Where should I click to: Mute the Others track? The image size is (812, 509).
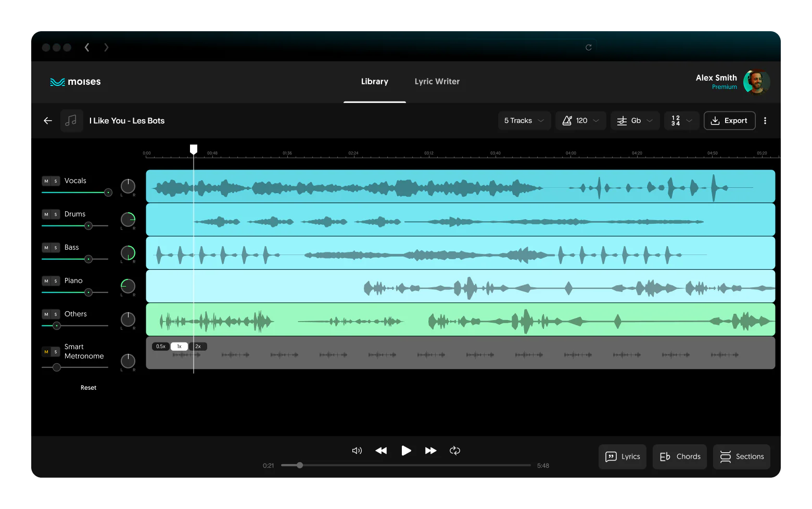[46, 314]
